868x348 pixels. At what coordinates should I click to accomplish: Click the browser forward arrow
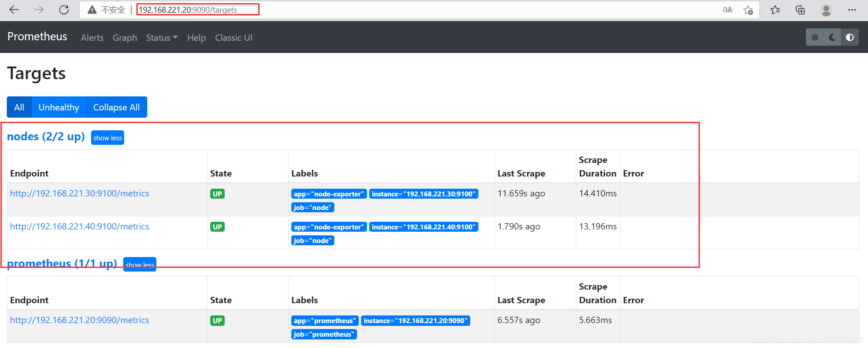[39, 10]
